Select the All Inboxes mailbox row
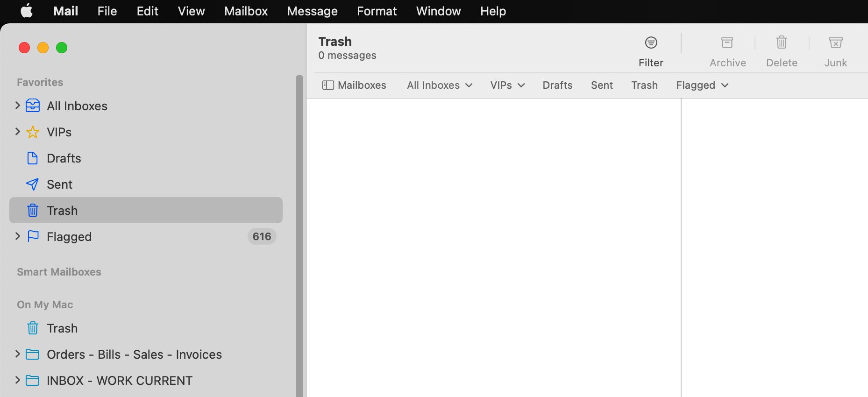This screenshot has width=868, height=397. (146, 106)
